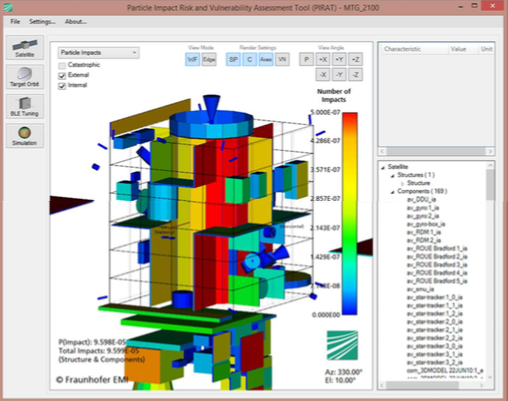
Task: Set view angle to -Z
Action: point(355,75)
